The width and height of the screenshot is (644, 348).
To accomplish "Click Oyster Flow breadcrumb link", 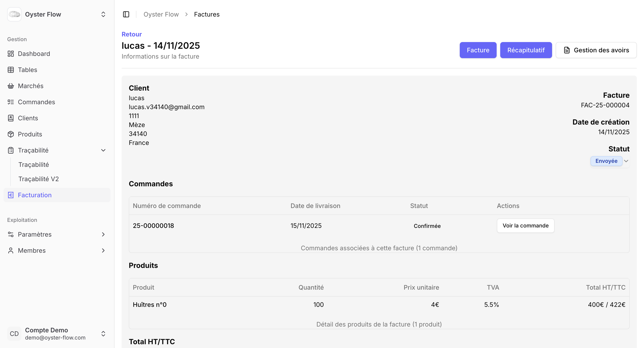I will (161, 14).
